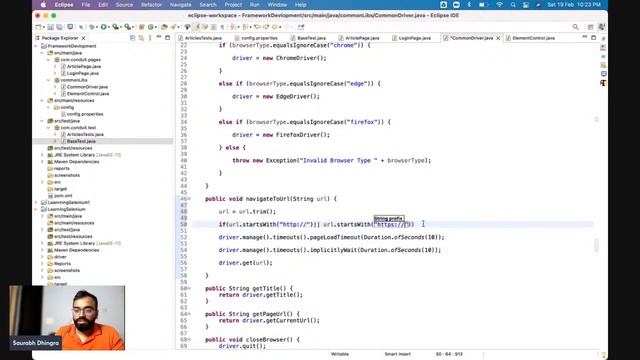The height and width of the screenshot is (360, 640).
Task: Expand JRE System Library under FrameworkDevelopment
Action: [x=42, y=155]
